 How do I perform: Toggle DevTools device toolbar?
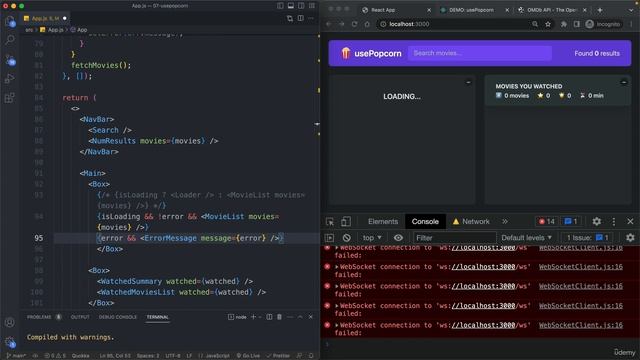point(346,222)
